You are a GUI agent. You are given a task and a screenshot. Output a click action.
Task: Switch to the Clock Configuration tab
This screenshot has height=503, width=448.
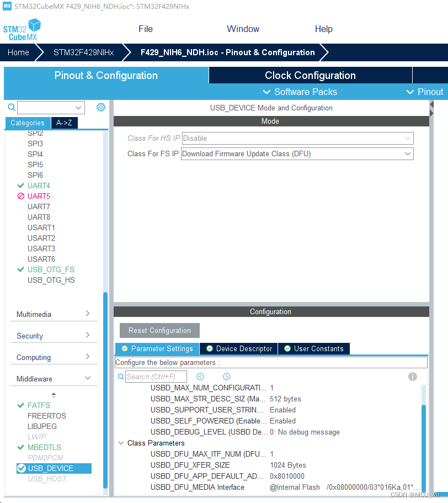pyautogui.click(x=310, y=76)
